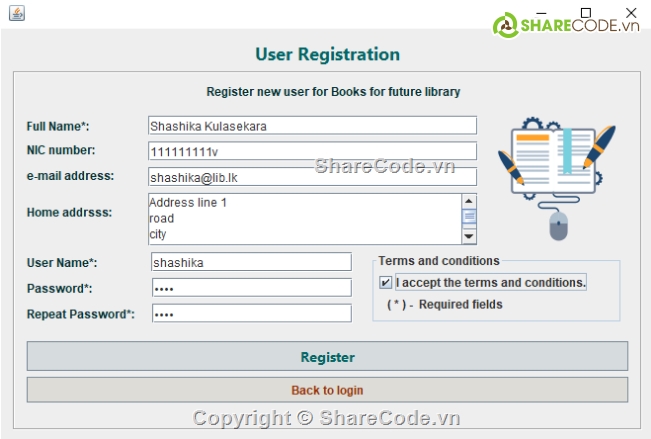The image size is (651, 439).
Task: Click into the e-mail address field
Action: coord(311,177)
